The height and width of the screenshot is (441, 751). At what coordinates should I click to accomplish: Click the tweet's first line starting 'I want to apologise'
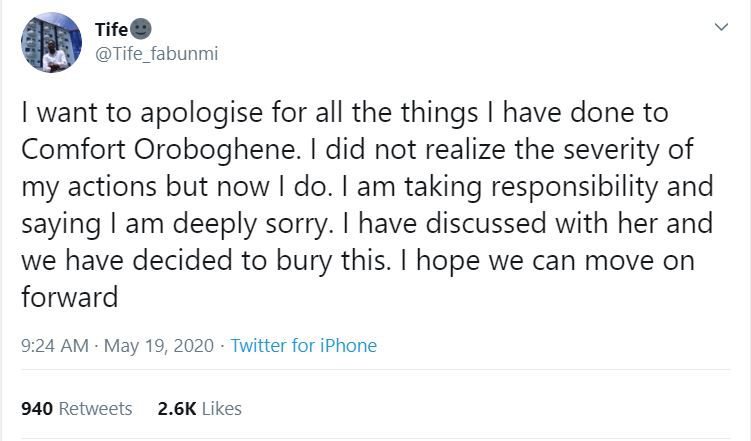(x=345, y=113)
